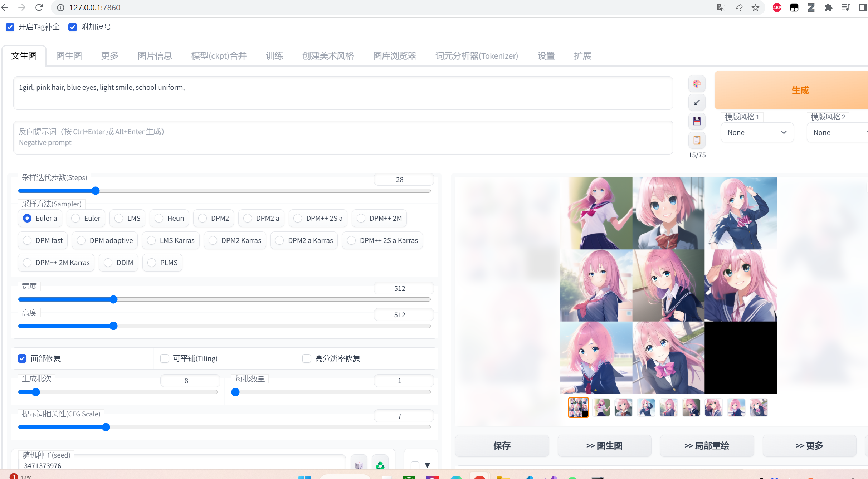This screenshot has width=868, height=479.
Task: Enable the 可平铺(Tiling) checkbox
Action: [x=165, y=358]
